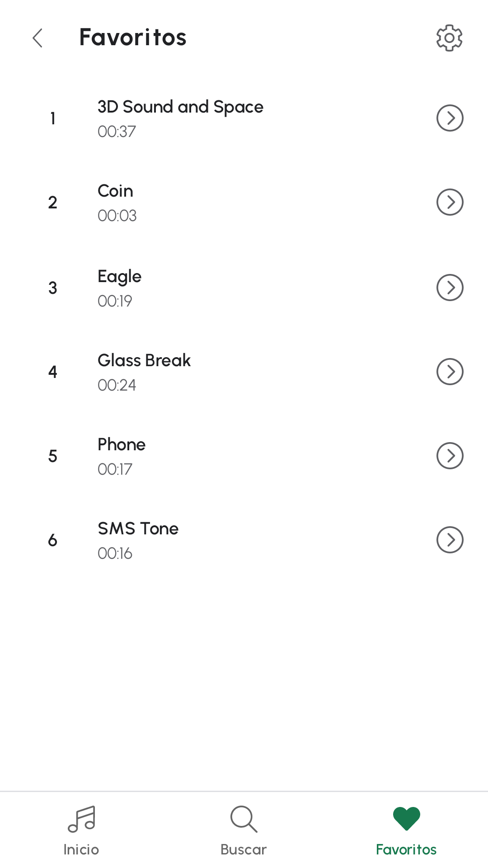The width and height of the screenshot is (488, 868).
Task: Click the circled arrow for Glass Break
Action: coord(450,372)
